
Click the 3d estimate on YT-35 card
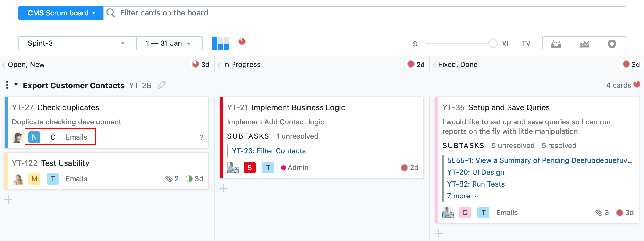coord(625,213)
